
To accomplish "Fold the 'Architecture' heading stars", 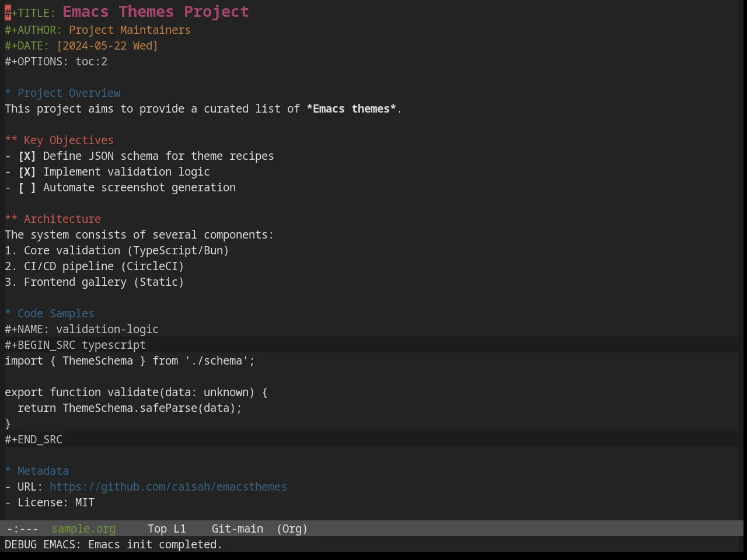I will [x=11, y=219].
